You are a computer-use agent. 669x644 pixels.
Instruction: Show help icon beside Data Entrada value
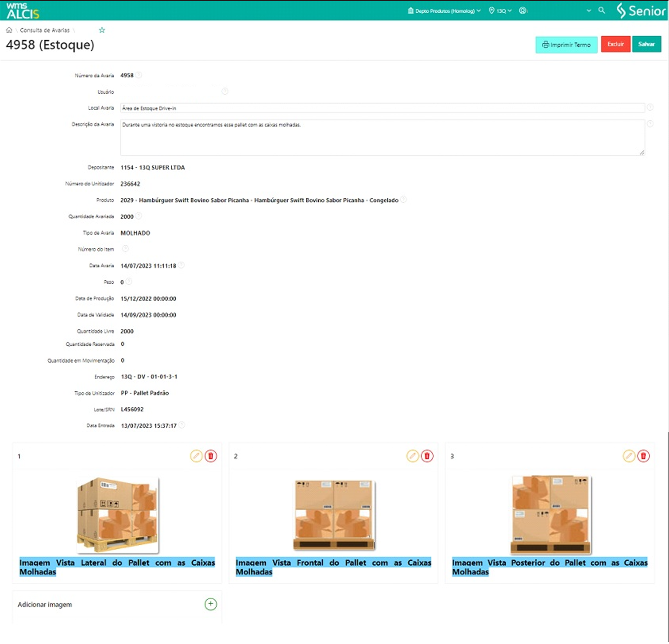tap(182, 425)
